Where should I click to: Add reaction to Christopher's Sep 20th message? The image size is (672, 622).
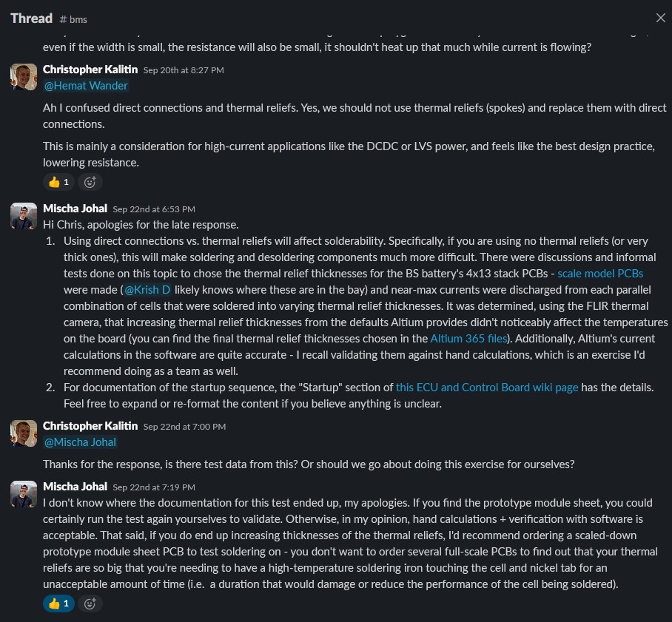pos(90,181)
